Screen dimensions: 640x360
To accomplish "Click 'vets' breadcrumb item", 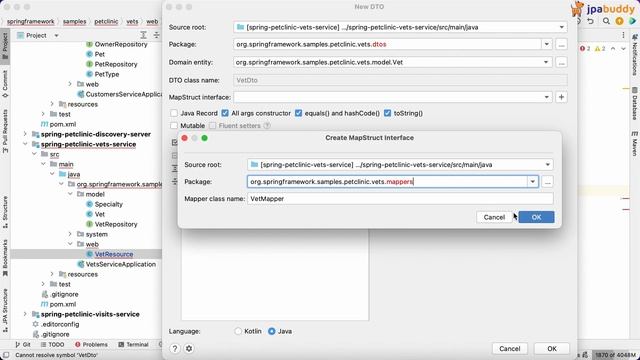I will pyautogui.click(x=132, y=22).
